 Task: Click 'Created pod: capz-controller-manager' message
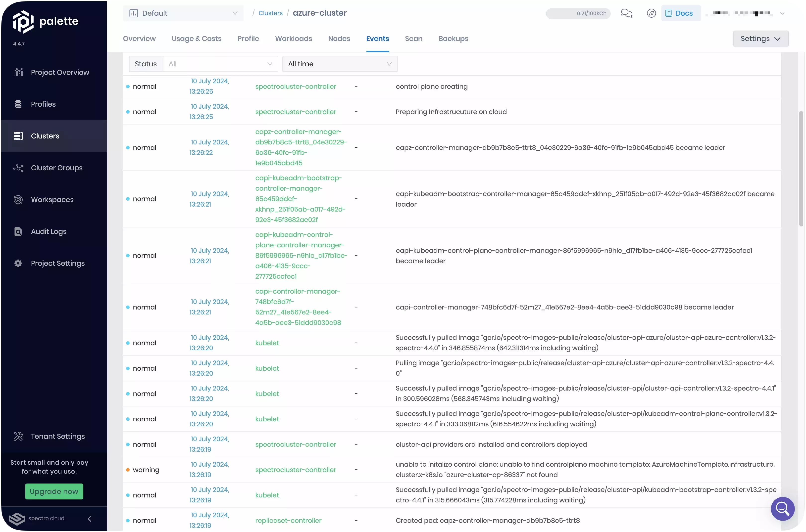pos(488,521)
